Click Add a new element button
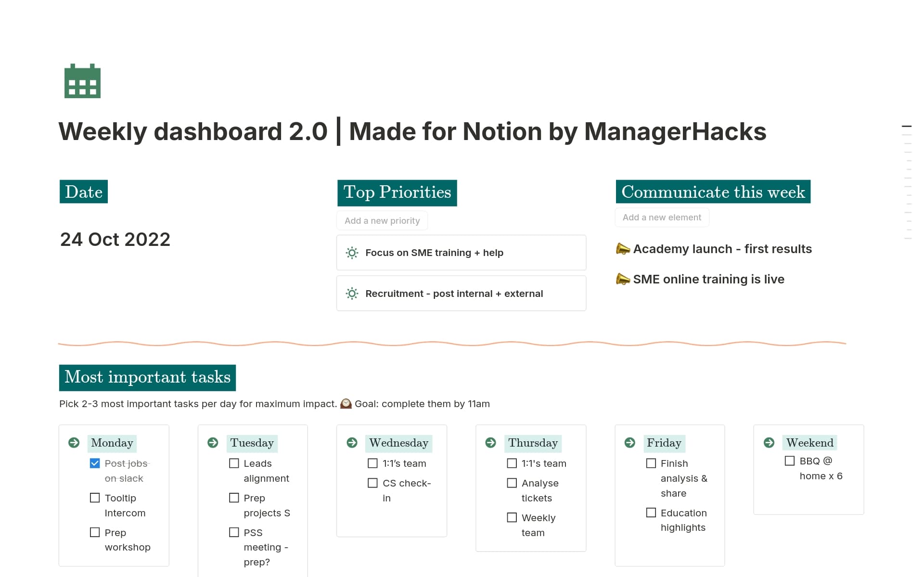 coord(662,218)
